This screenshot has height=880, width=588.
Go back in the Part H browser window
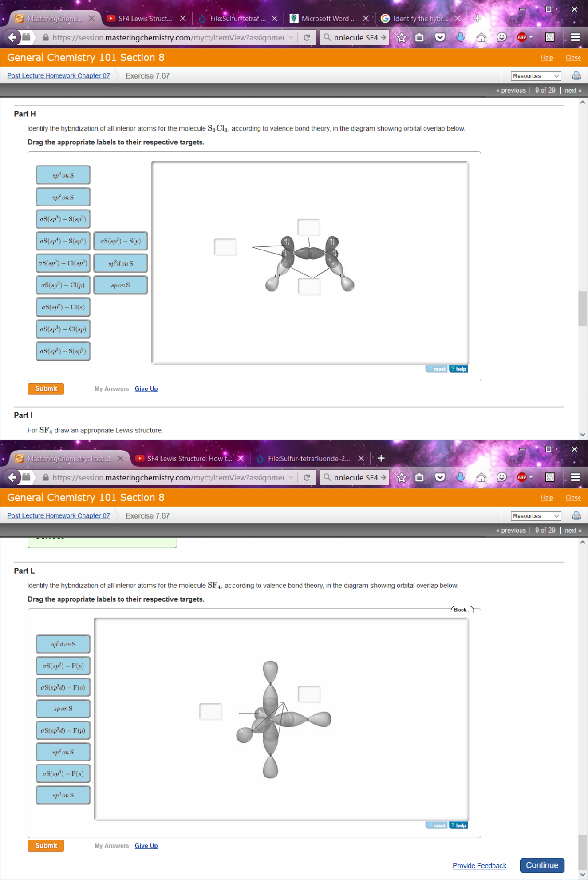pyautogui.click(x=12, y=37)
